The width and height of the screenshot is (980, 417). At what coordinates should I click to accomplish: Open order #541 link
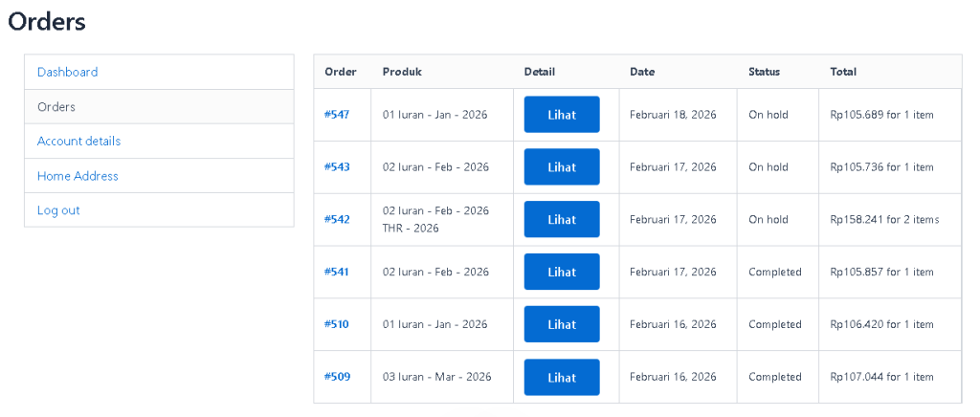(x=337, y=273)
